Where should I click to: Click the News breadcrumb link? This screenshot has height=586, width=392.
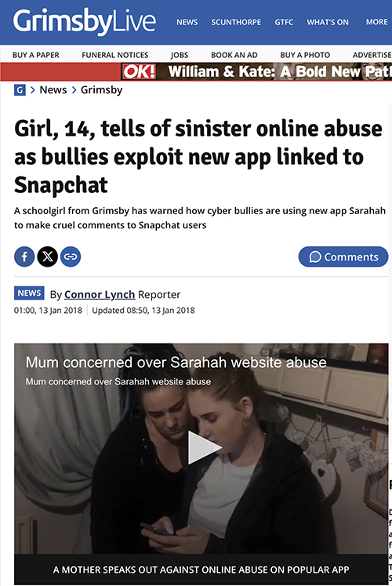(x=53, y=90)
